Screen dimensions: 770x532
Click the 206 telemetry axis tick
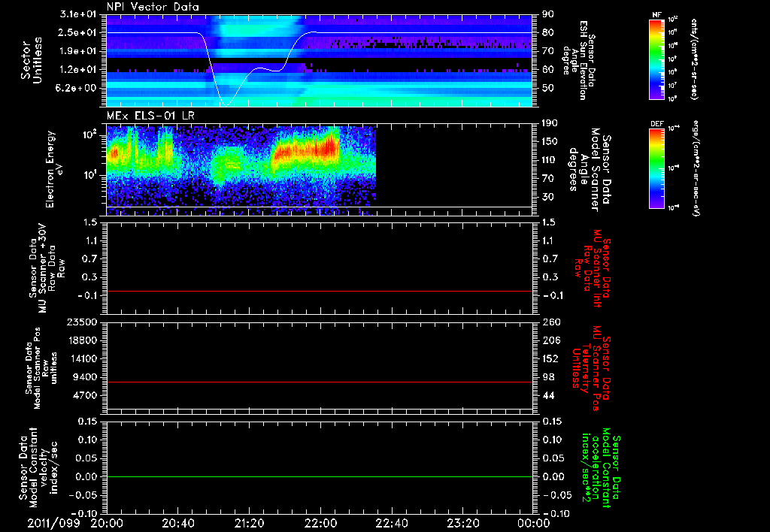[x=551, y=340]
